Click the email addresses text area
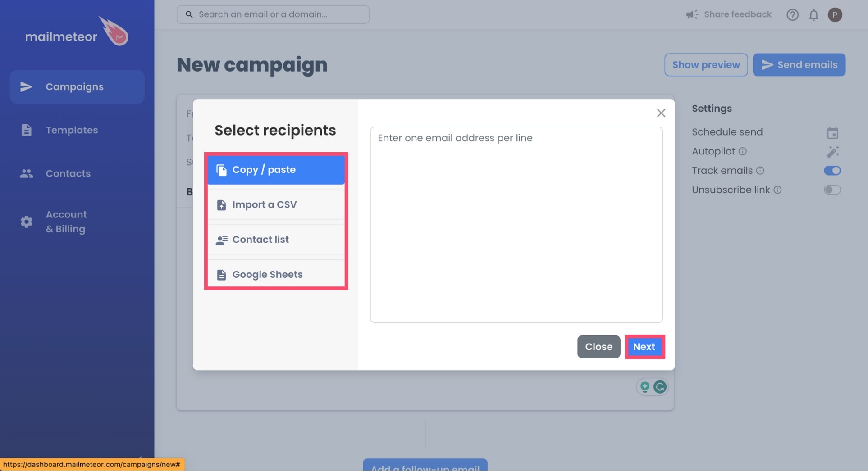 [x=516, y=225]
